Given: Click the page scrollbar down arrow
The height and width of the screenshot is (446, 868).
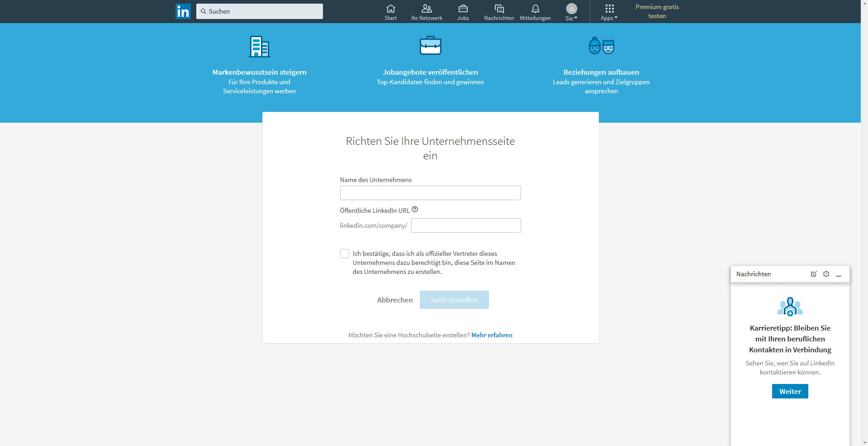Looking at the screenshot, I should coord(864,443).
